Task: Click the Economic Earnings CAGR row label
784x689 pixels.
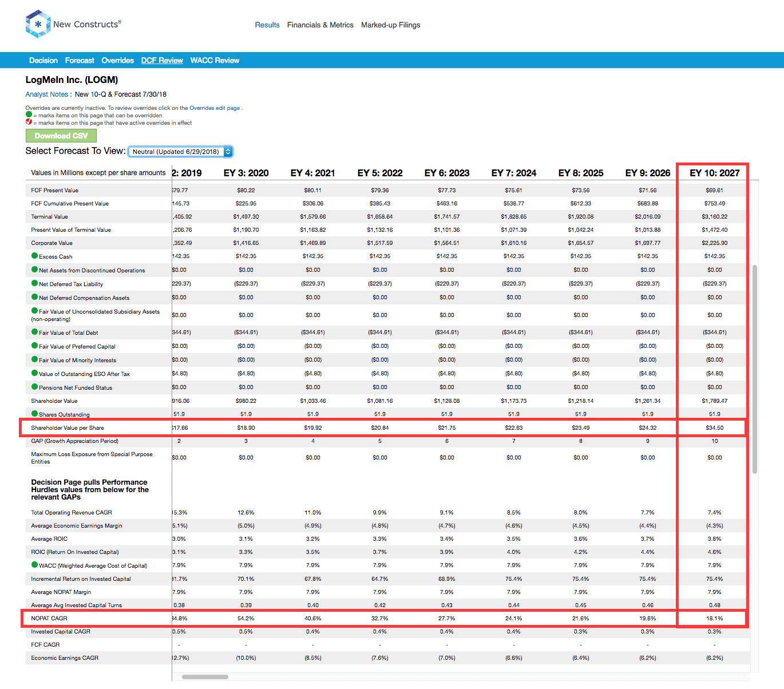Action: point(65,658)
